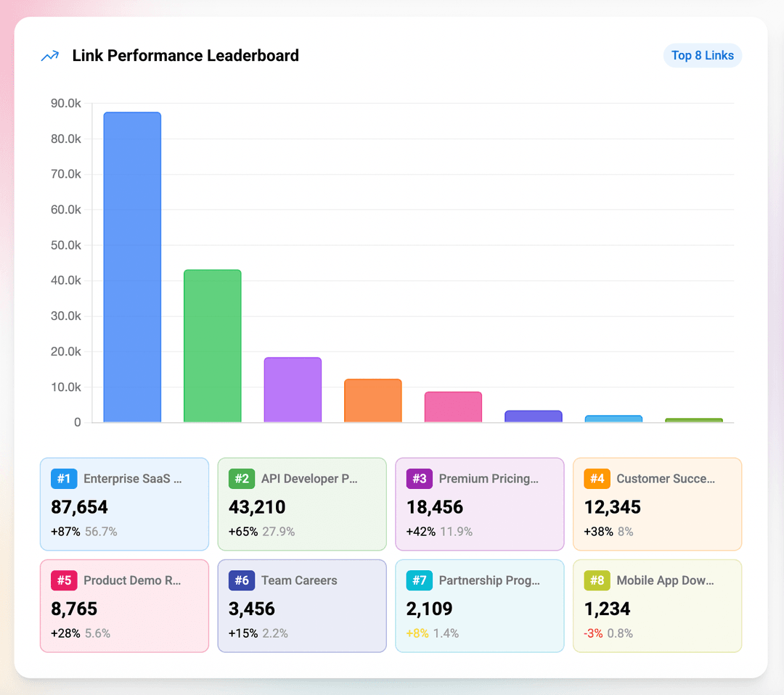
Task: Select the #4 rank badge
Action: (x=597, y=479)
